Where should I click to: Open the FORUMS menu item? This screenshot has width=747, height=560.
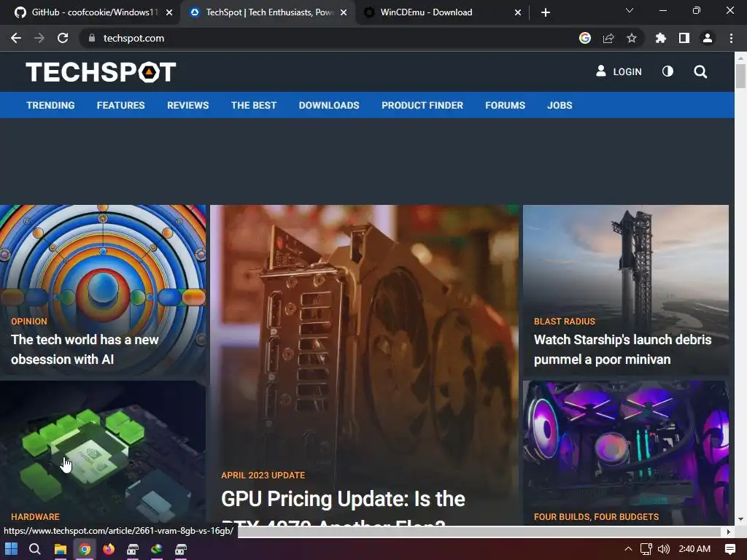[505, 105]
